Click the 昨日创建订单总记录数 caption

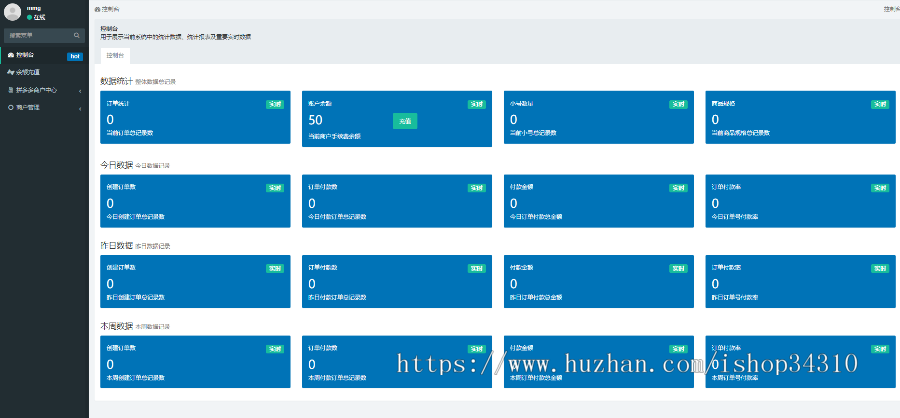click(136, 297)
